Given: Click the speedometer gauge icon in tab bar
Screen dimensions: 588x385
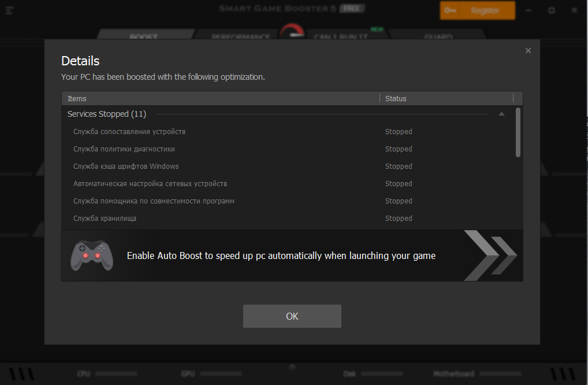Looking at the screenshot, I should (x=292, y=32).
